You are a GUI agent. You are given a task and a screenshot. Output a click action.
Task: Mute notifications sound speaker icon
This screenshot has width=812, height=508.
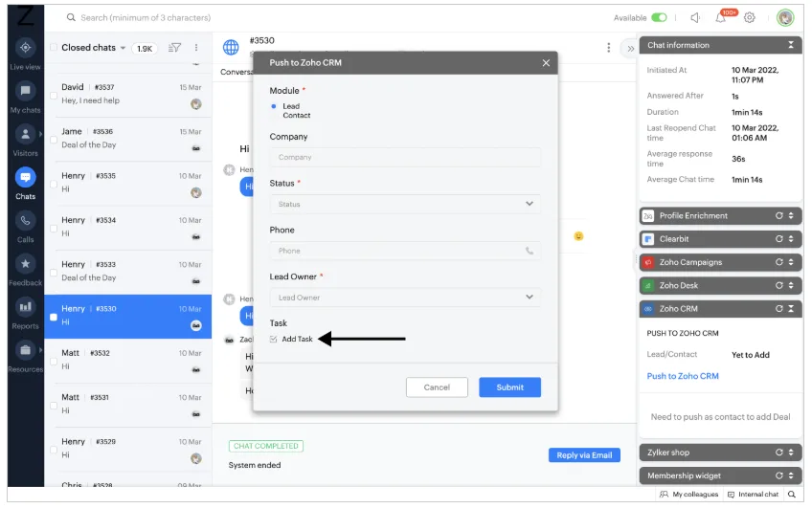(x=695, y=17)
